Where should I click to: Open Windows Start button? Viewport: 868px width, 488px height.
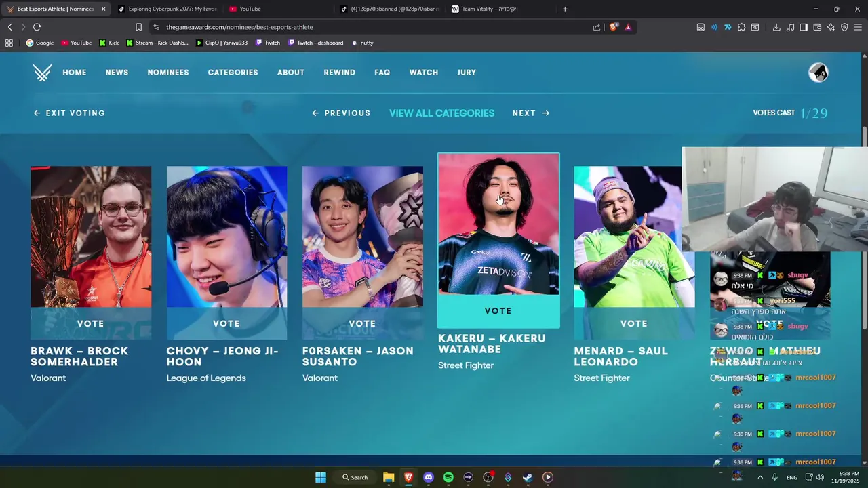(x=321, y=477)
